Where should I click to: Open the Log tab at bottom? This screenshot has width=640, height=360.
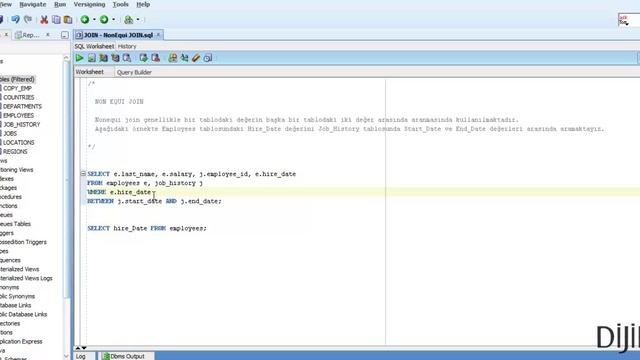(x=81, y=356)
